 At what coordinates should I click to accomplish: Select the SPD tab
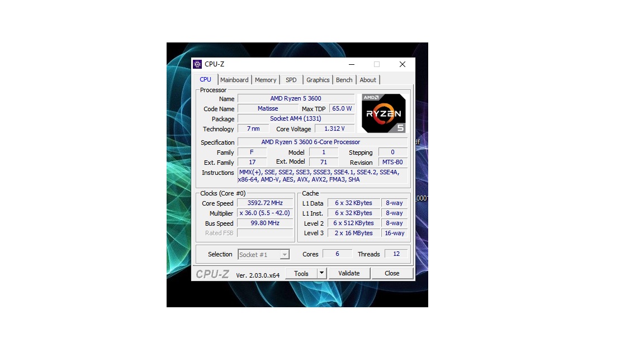[x=291, y=80]
